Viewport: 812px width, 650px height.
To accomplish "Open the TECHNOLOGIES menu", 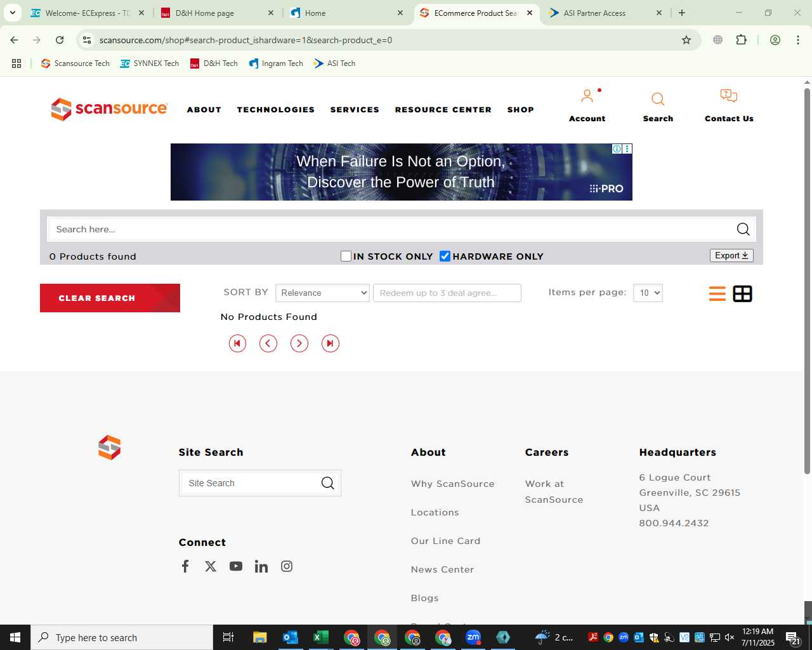I will click(x=276, y=110).
